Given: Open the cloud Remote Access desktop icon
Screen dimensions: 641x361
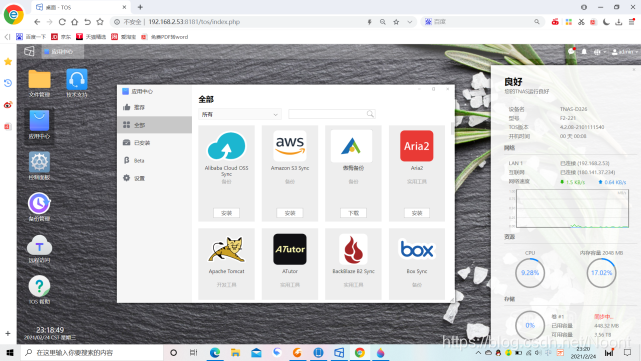Looking at the screenshot, I should pyautogui.click(x=39, y=245).
